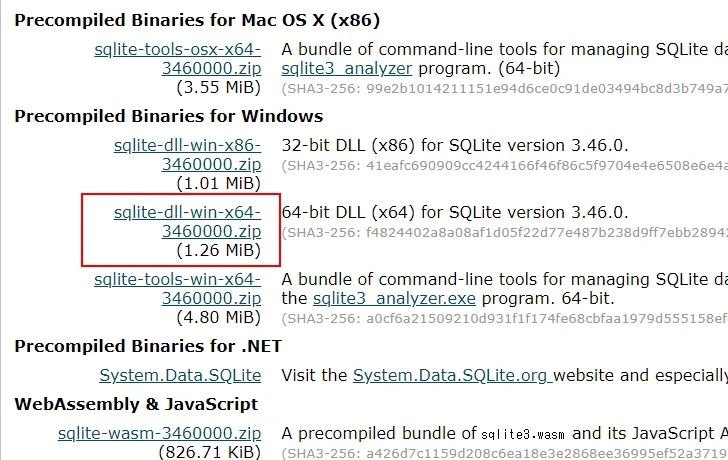
Task: Click the "Precompiled Binaries for Mac OS X (x86)" heading
Action: coord(197,20)
